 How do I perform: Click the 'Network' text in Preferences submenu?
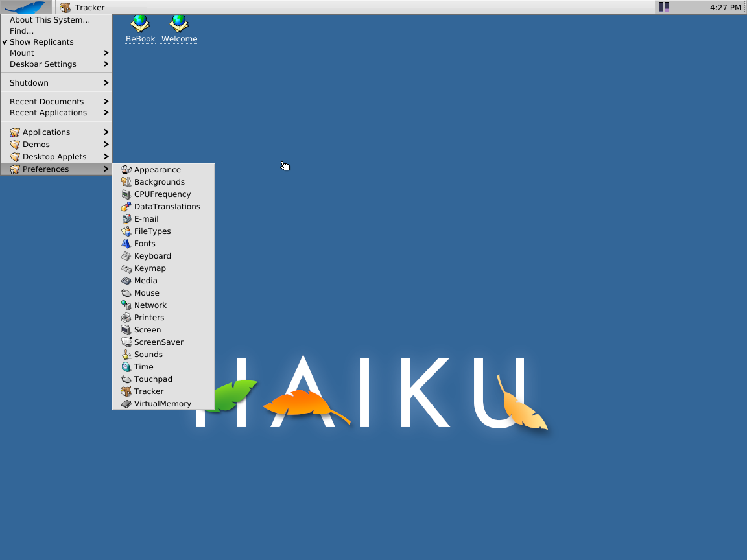tap(150, 305)
